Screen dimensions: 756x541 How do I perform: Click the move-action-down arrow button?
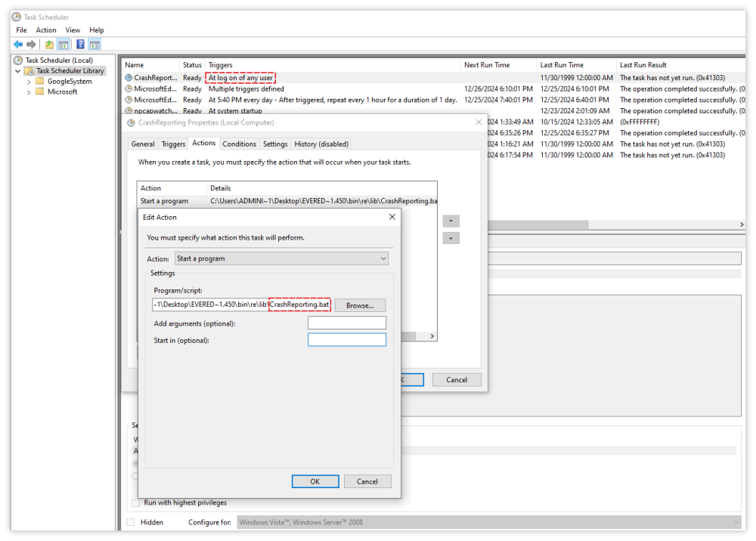click(451, 238)
